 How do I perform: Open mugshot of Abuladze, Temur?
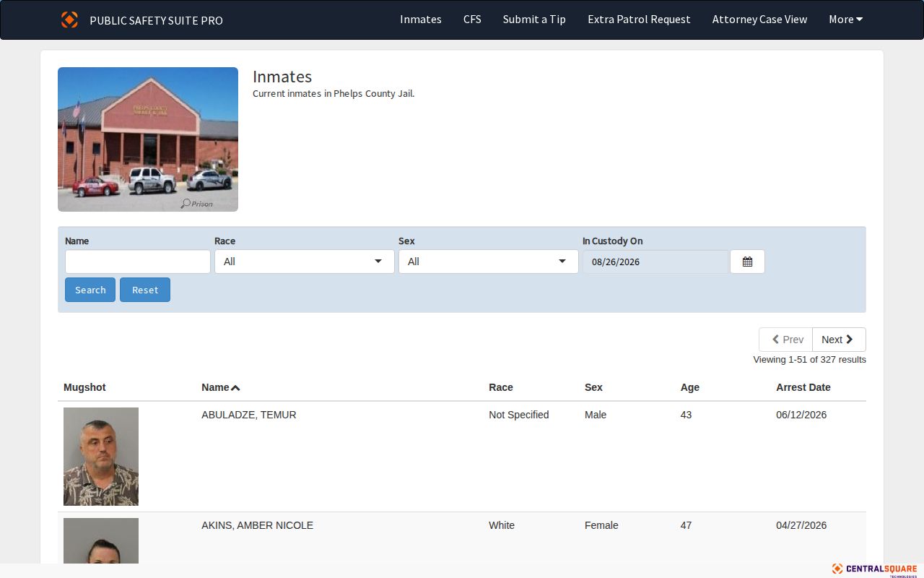(101, 457)
